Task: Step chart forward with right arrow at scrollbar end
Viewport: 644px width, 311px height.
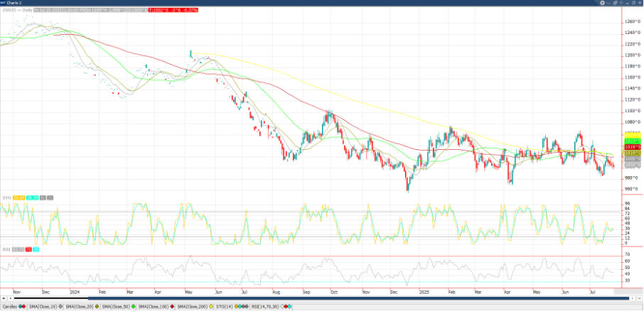Action: (633, 298)
